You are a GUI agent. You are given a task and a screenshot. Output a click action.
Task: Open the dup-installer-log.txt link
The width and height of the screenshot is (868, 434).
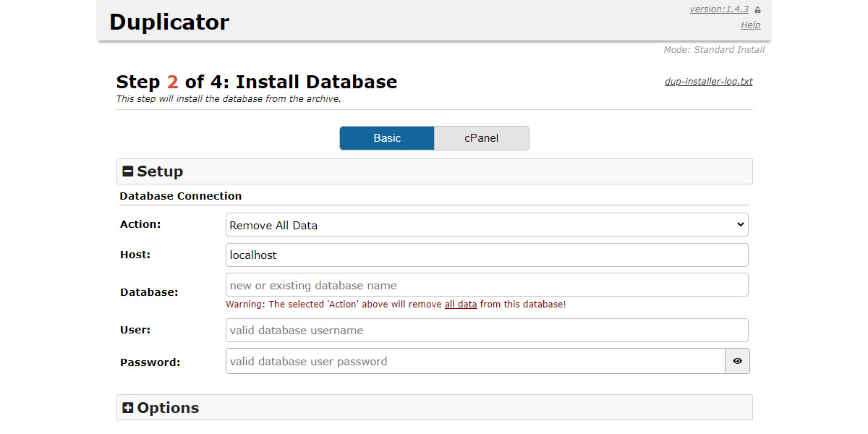click(709, 82)
